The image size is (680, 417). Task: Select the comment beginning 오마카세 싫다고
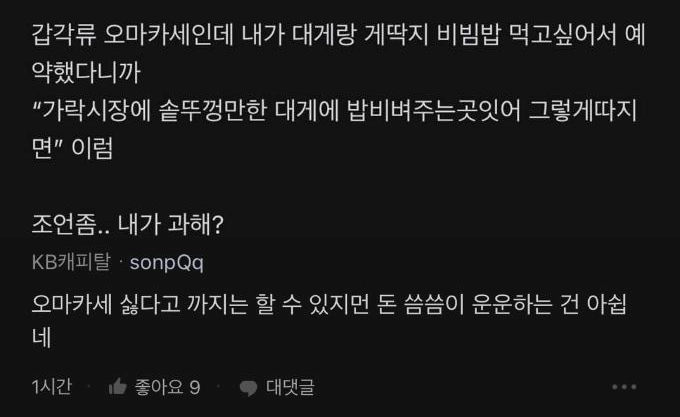[329, 321]
